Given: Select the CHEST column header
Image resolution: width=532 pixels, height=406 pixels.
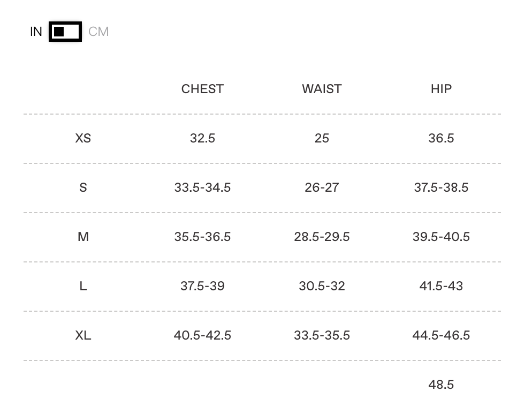Looking at the screenshot, I should tap(202, 89).
